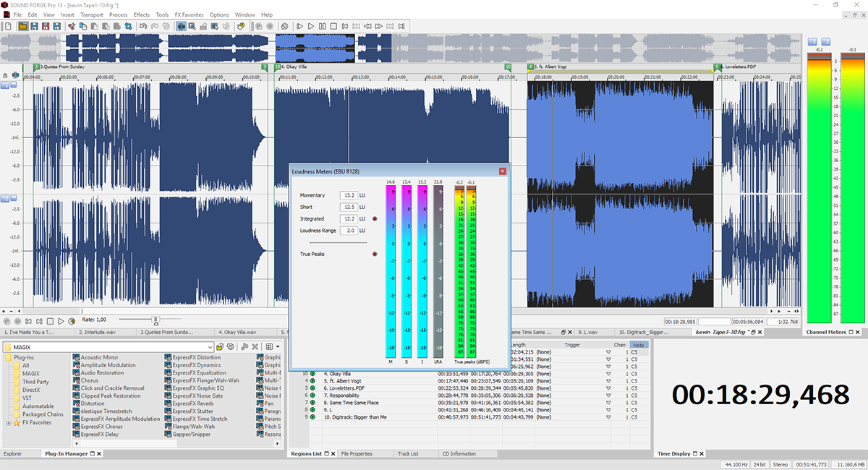Play the '5. ft. Albert Vogt' region icon

[313, 380]
